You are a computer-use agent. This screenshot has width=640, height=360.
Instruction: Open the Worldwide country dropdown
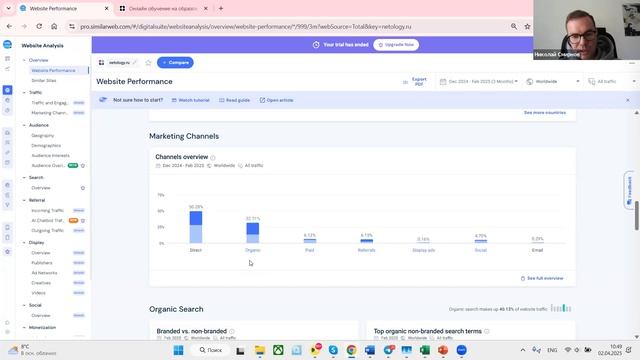click(x=553, y=82)
